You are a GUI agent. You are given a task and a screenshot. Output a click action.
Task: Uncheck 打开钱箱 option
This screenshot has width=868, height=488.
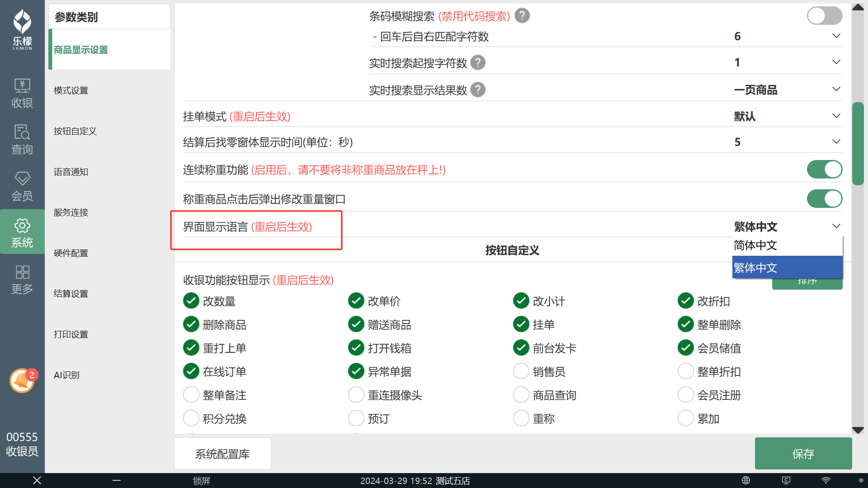point(356,347)
